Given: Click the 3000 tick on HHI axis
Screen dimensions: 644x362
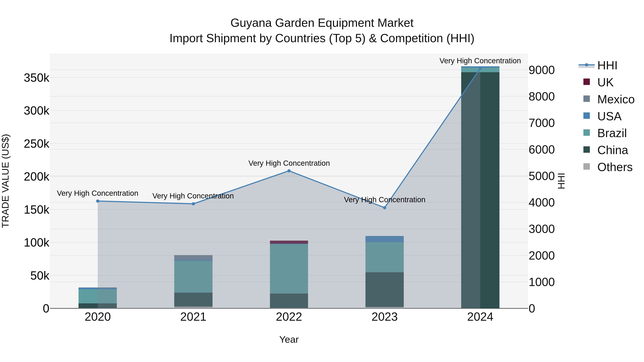Looking at the screenshot, I should 542,229.
